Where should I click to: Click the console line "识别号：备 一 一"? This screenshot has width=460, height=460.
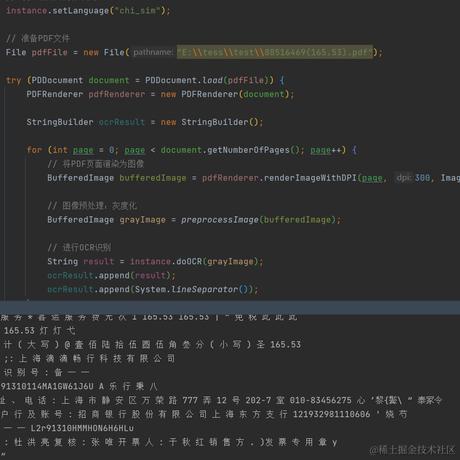point(46,372)
